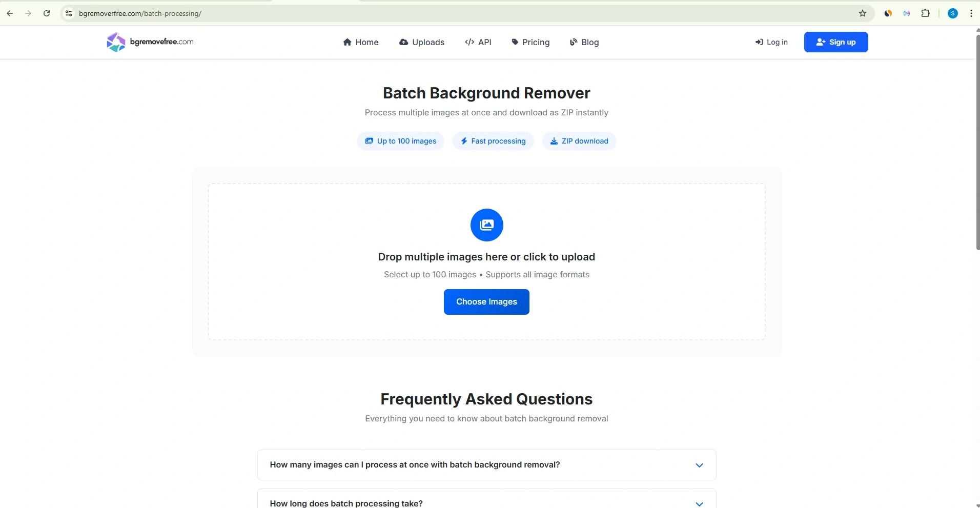Reload the page using the refresh icon

[x=47, y=13]
